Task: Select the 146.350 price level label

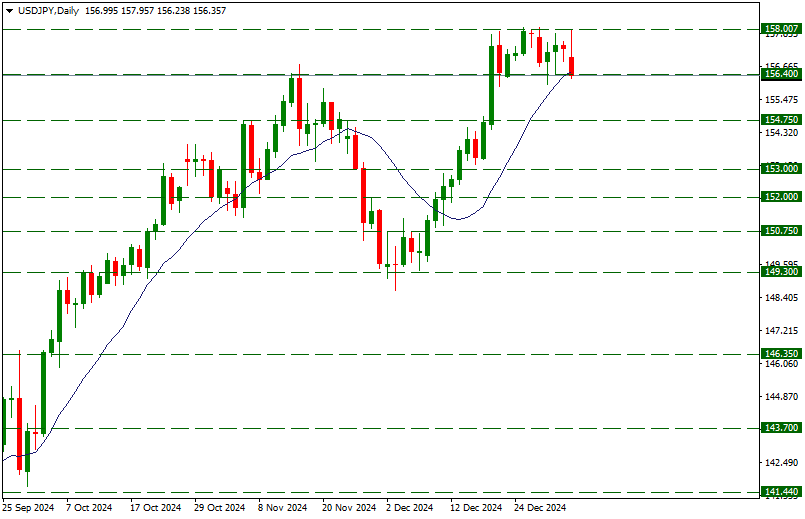Action: [x=780, y=354]
